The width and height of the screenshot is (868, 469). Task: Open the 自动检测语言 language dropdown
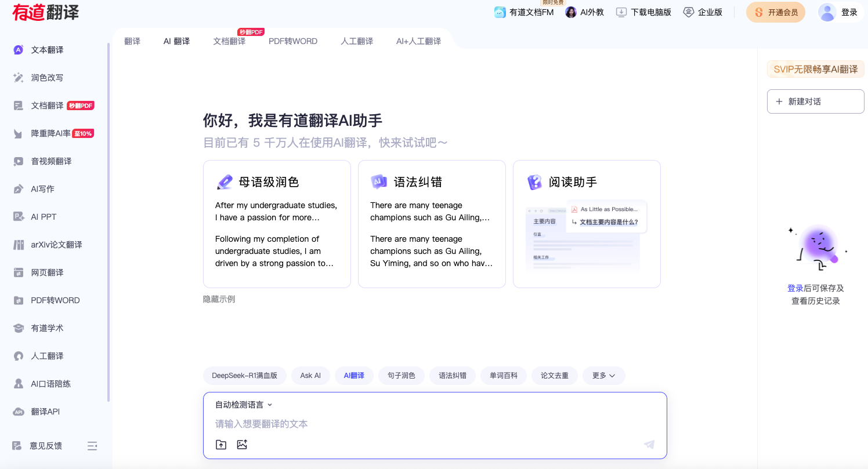click(x=244, y=405)
